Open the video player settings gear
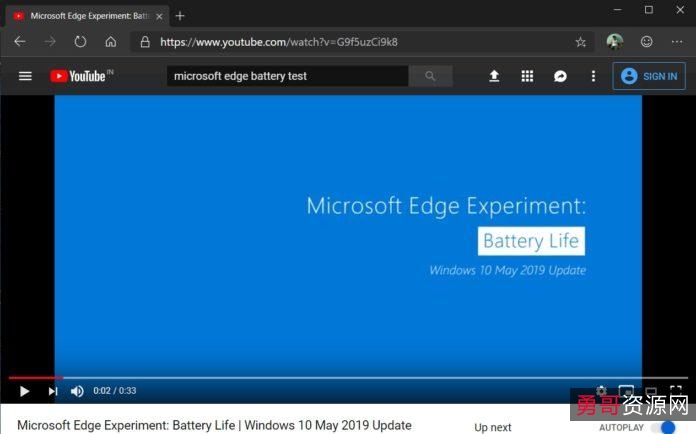Screen dimensions: 696x434 tap(601, 391)
